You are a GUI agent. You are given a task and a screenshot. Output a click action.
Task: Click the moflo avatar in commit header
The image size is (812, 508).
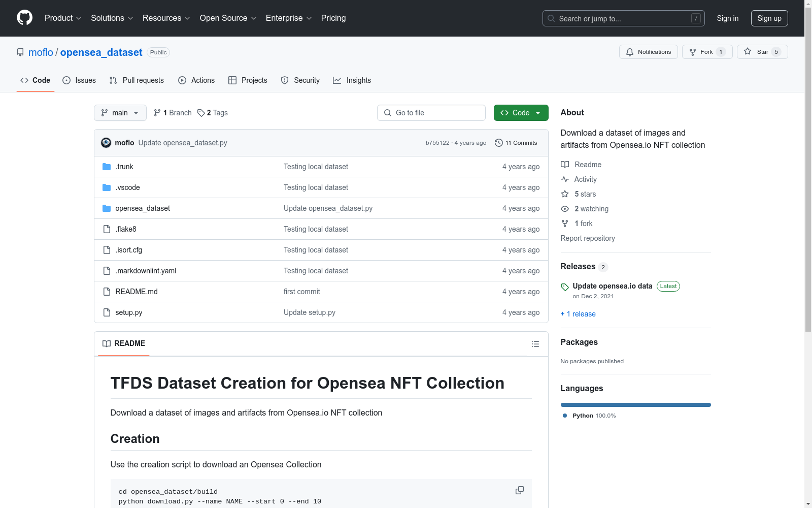coord(106,143)
